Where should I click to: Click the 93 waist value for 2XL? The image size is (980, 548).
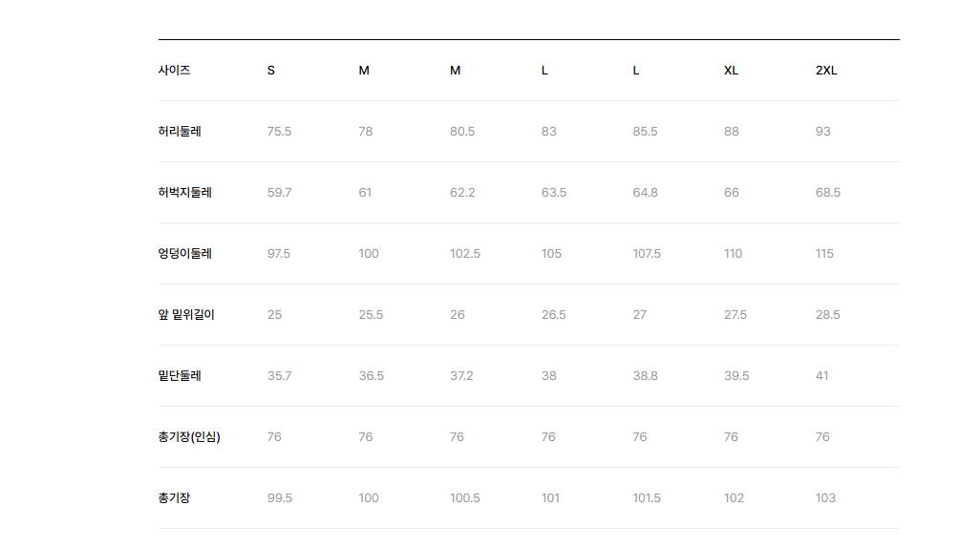point(822,131)
